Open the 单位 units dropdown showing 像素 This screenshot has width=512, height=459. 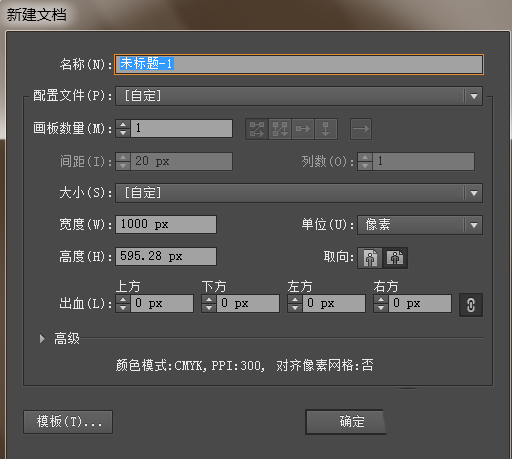[420, 225]
